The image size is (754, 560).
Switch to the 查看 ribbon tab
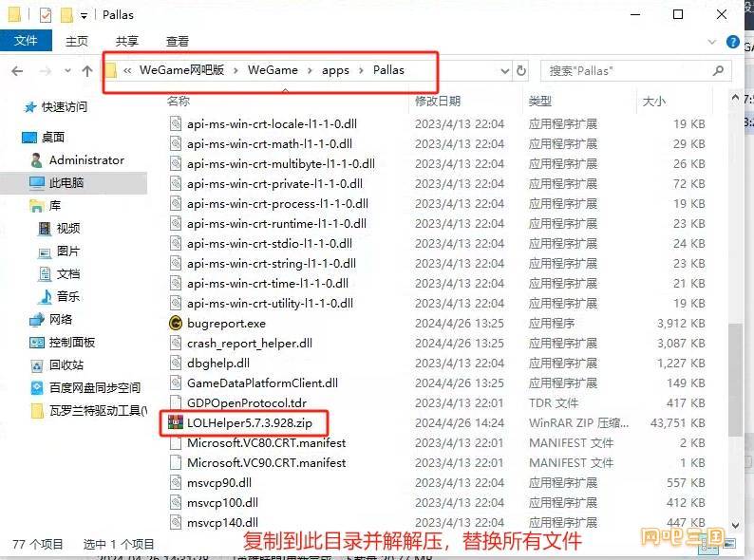point(178,42)
